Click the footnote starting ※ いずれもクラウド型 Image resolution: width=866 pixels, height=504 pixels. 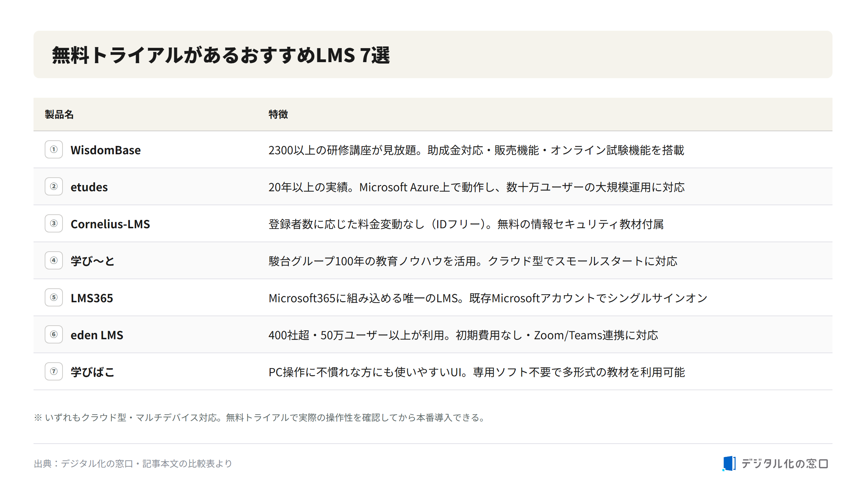(260, 417)
